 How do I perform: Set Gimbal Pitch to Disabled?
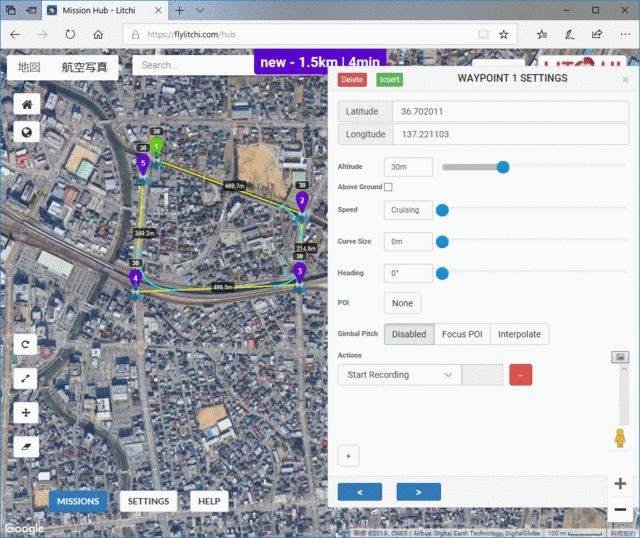(x=409, y=334)
